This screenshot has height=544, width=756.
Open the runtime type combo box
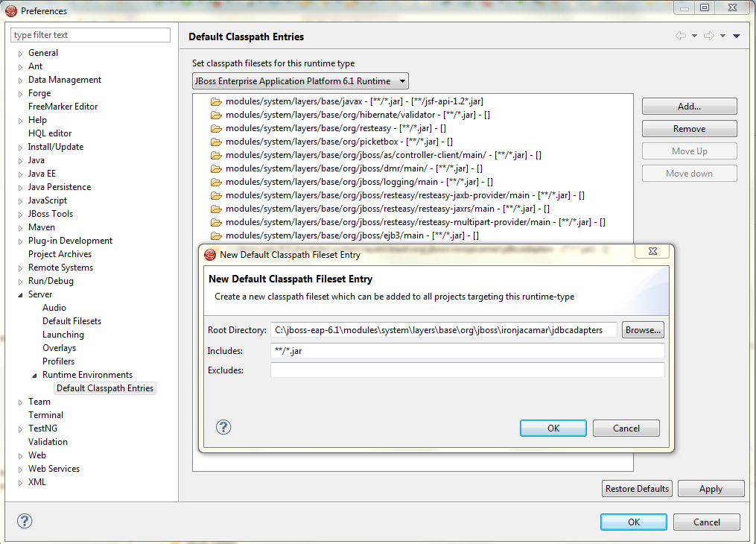[300, 81]
